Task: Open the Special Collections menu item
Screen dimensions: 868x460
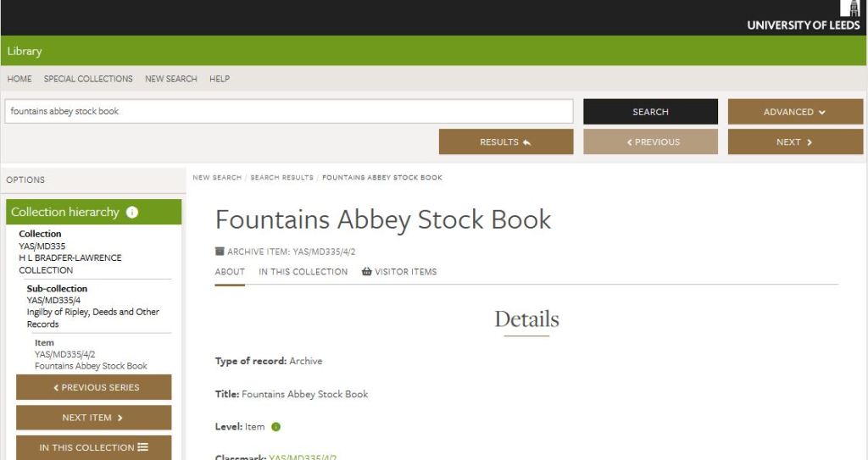Action: coord(88,79)
